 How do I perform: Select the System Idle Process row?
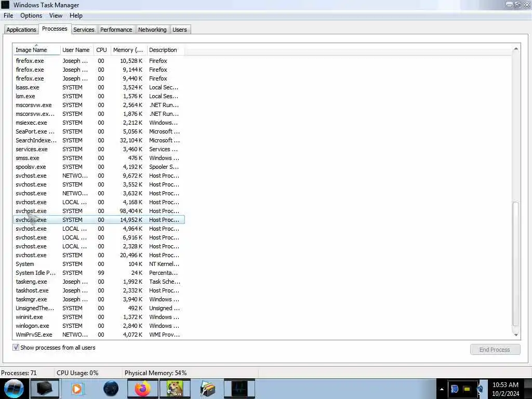[x=99, y=272]
